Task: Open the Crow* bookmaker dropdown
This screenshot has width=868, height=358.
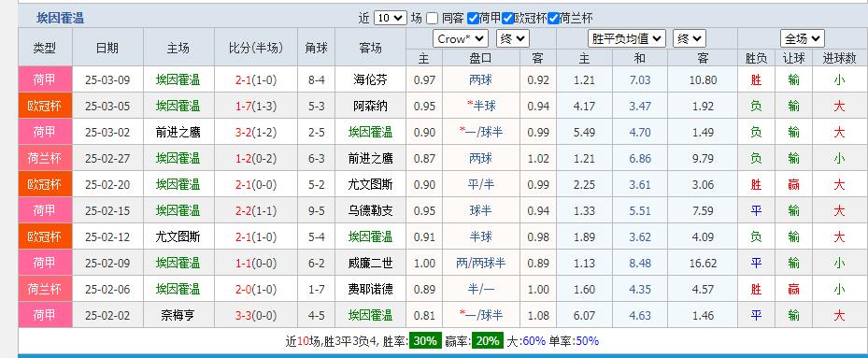Action: click(461, 39)
